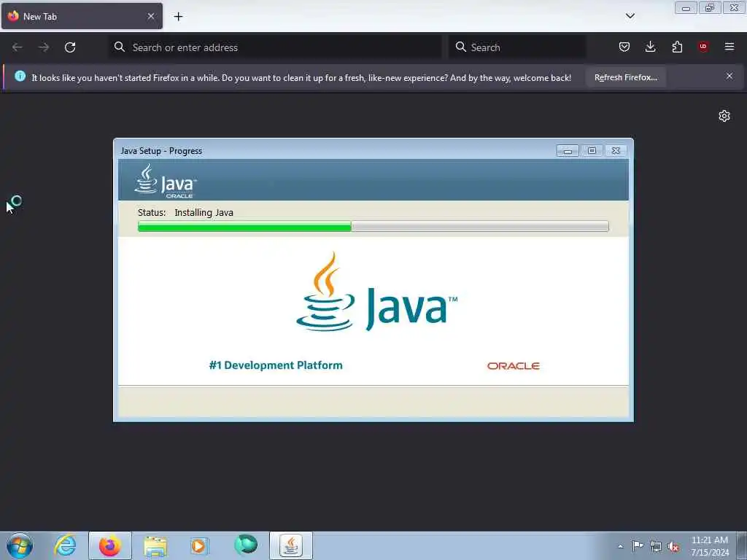Open the Firefox downloads panel
Screen dimensions: 747x560
click(x=650, y=47)
